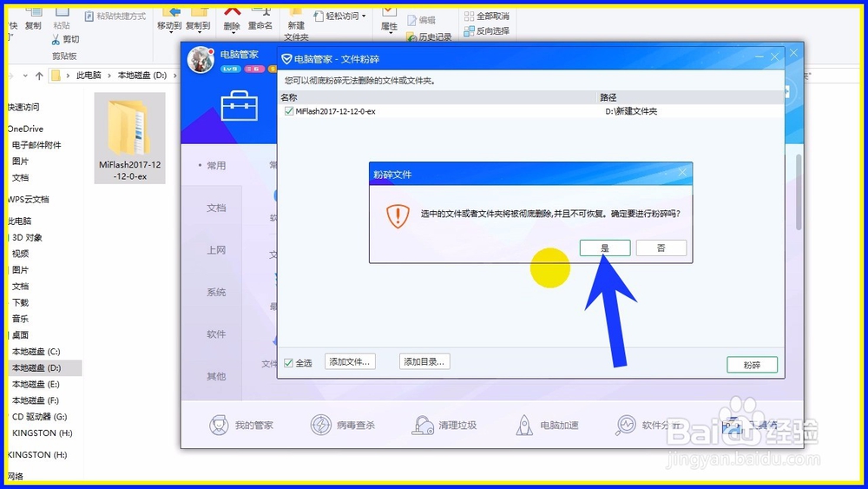Select 3D 对象 in Explorer sidebar
The height and width of the screenshot is (489, 868).
coord(27,238)
